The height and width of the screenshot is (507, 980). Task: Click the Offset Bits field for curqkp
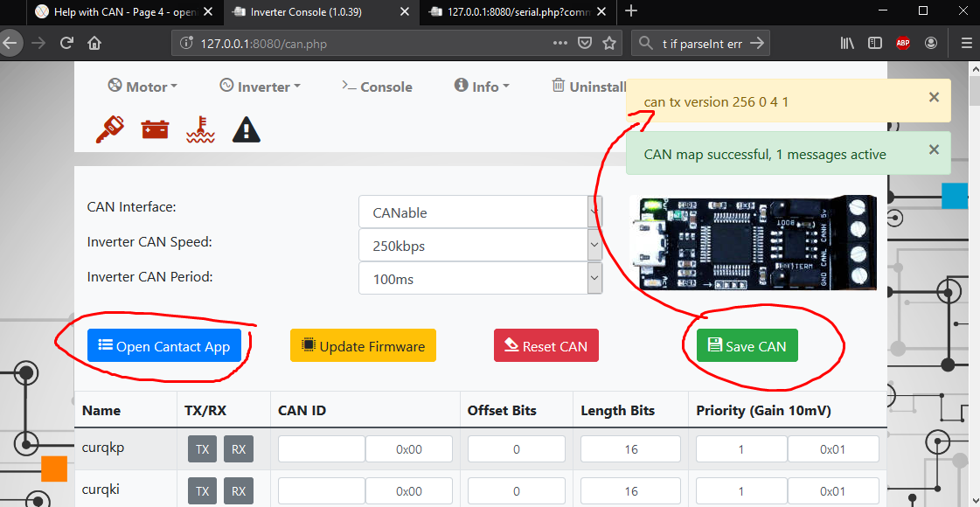(516, 449)
